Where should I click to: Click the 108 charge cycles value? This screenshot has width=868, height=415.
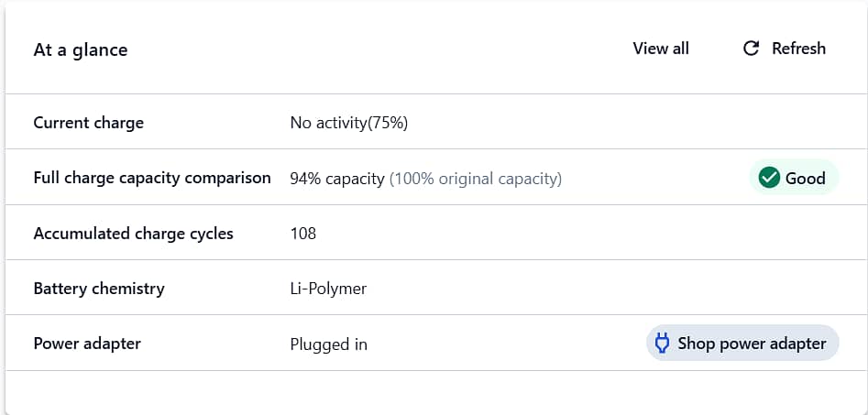(302, 234)
